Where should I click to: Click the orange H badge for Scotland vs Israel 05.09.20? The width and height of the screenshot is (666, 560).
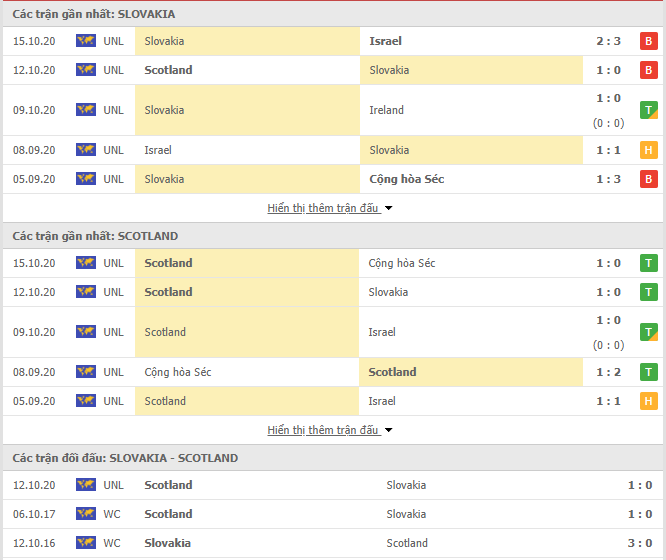click(649, 401)
